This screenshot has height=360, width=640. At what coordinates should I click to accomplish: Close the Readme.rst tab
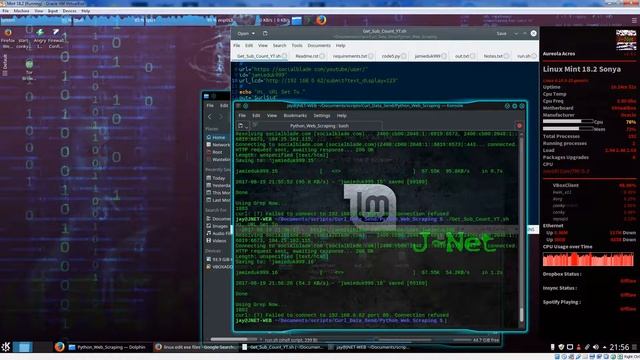pyautogui.click(x=322, y=56)
